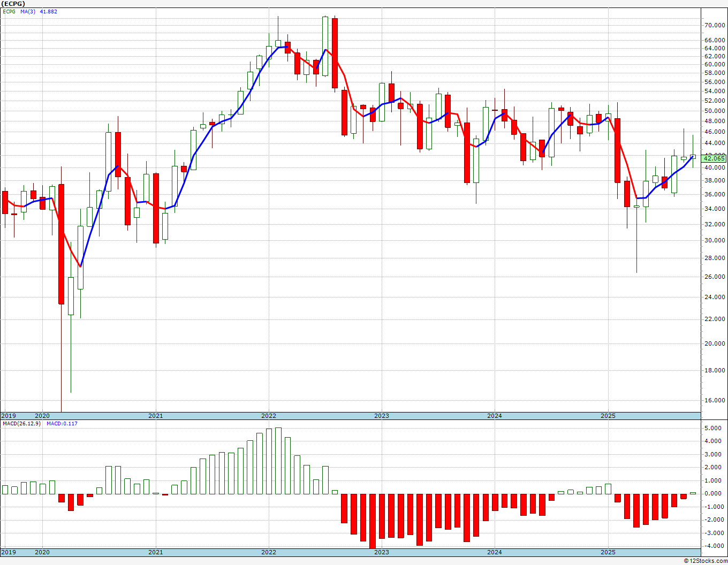
Task: Click the MACD(26,12,9) indicator label
Action: coord(21,424)
